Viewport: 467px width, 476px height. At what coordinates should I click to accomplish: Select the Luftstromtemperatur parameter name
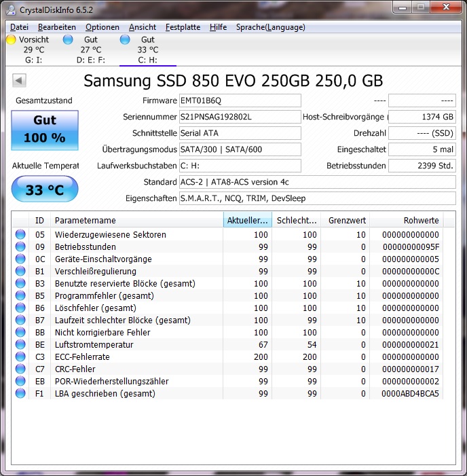[x=94, y=345]
